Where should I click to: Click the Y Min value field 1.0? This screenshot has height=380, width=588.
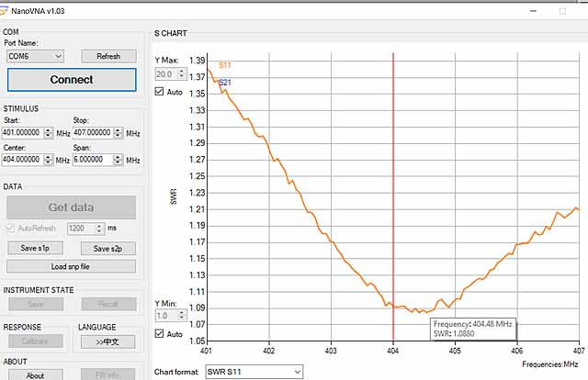[x=165, y=316]
